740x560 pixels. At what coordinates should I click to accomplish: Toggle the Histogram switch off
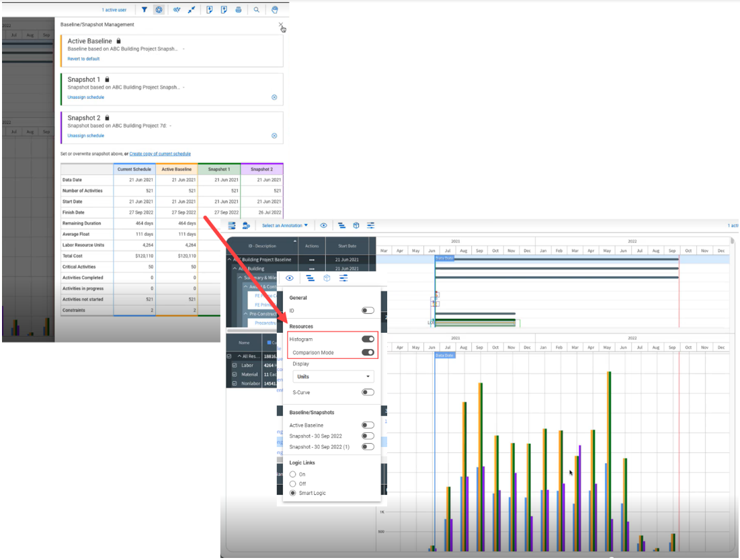pyautogui.click(x=368, y=339)
